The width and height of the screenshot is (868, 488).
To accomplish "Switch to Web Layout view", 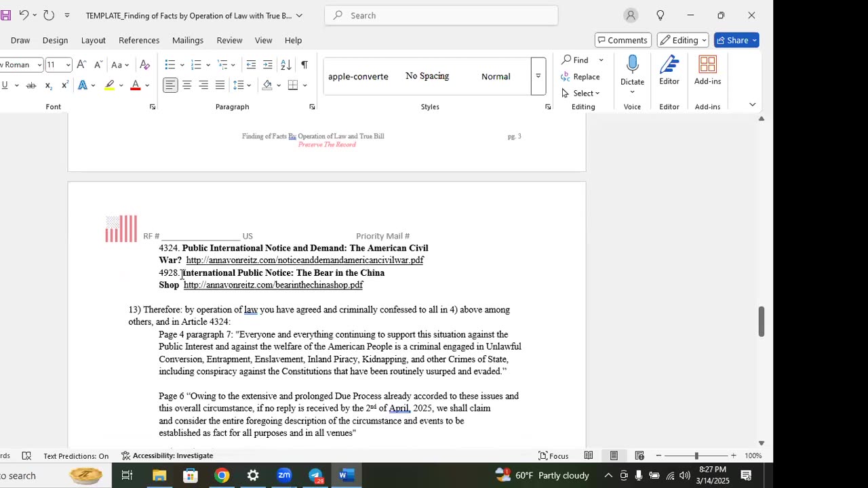I will tap(639, 455).
